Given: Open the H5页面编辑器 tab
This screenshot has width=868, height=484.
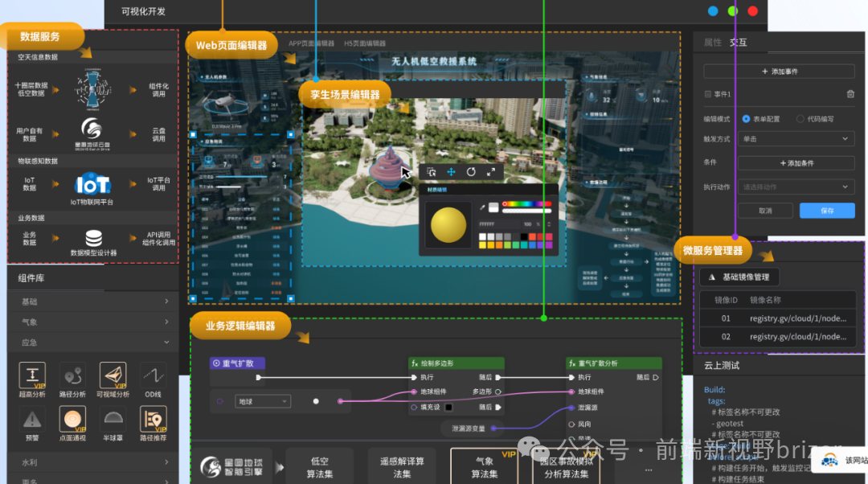Looking at the screenshot, I should 365,43.
